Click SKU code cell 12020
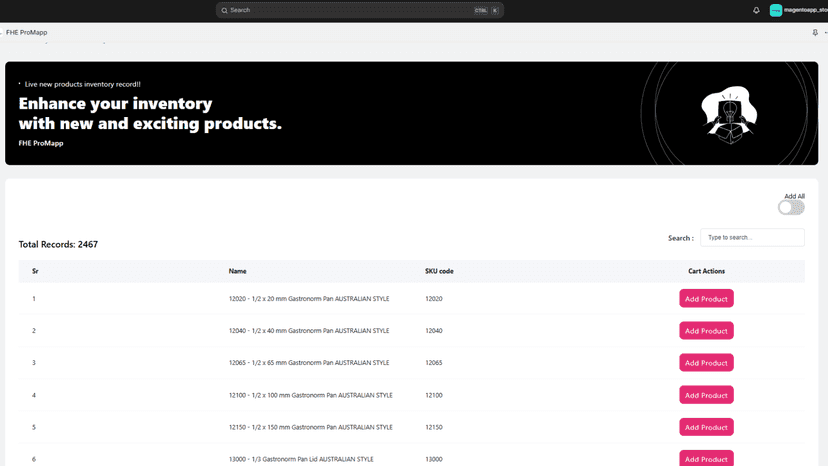Screen dimensions: 828x466 [x=434, y=299]
